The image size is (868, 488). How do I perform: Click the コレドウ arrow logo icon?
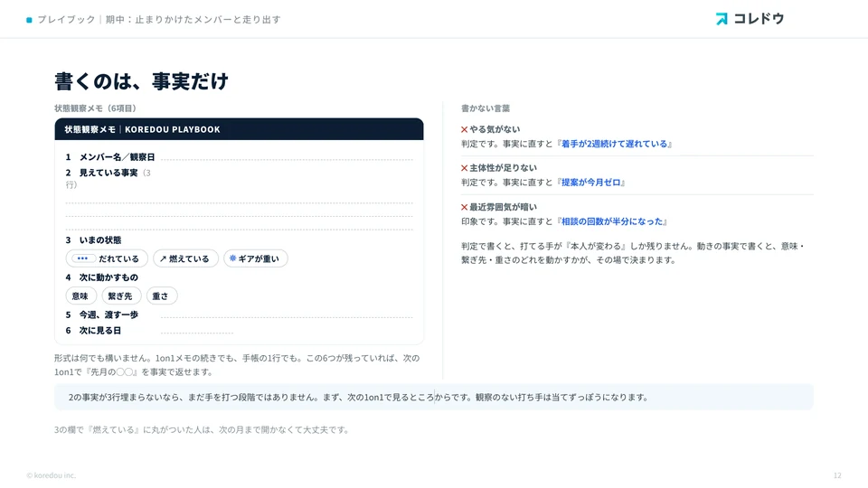pyautogui.click(x=722, y=19)
